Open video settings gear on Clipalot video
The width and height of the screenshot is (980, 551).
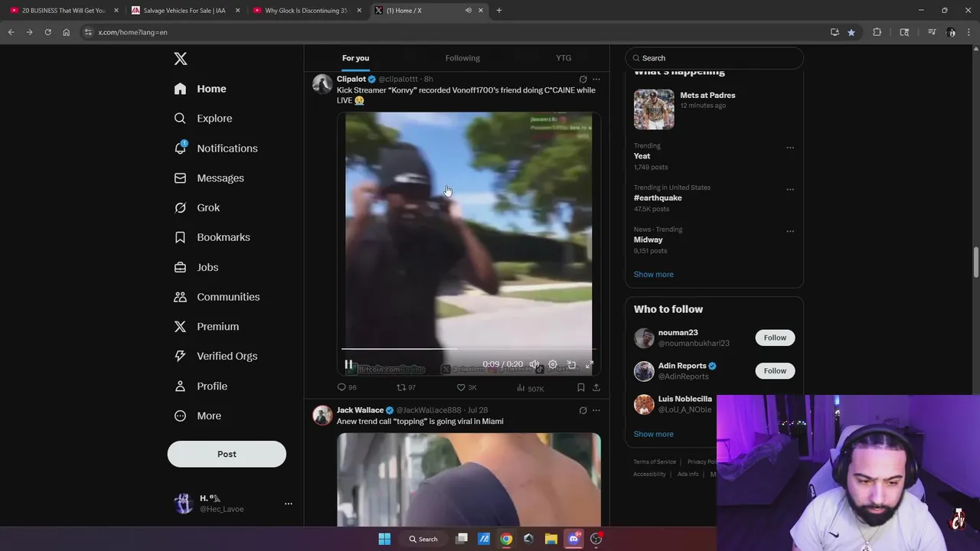(x=553, y=365)
